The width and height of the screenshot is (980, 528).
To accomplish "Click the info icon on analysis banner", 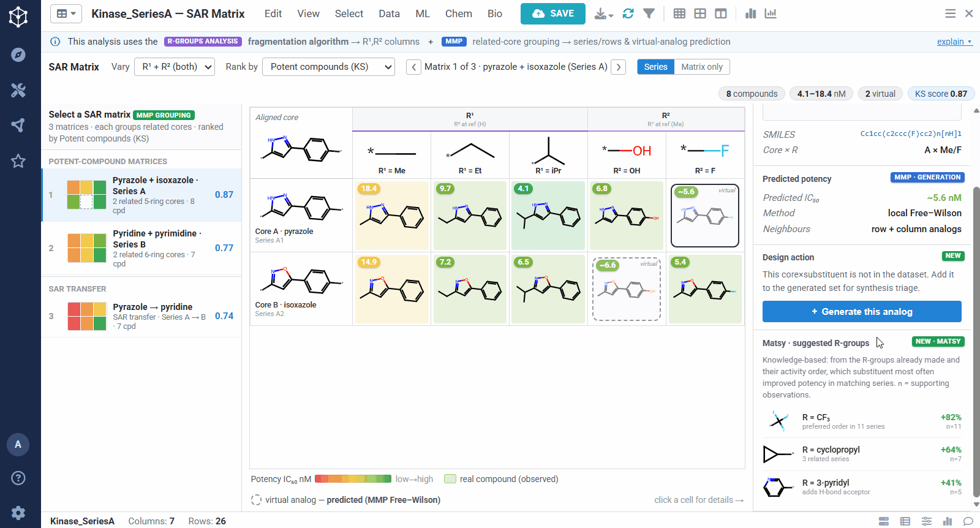I will 55,42.
